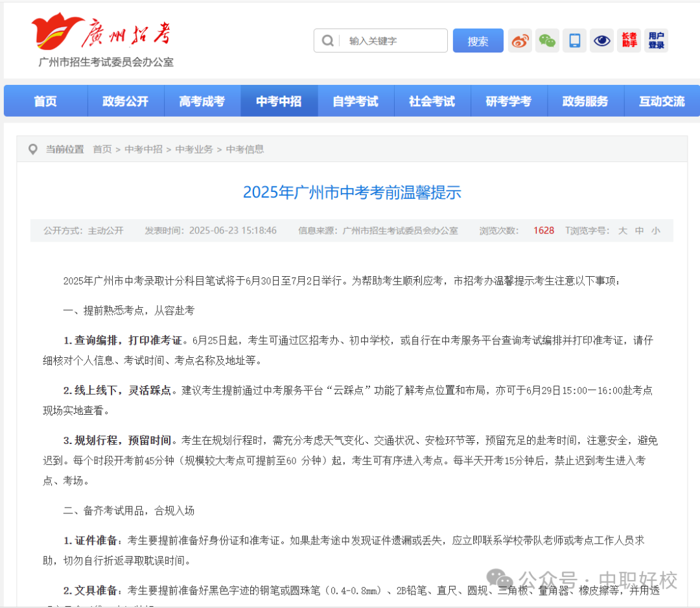Open the 研考学考 nav tab
The height and width of the screenshot is (608, 700).
(509, 101)
